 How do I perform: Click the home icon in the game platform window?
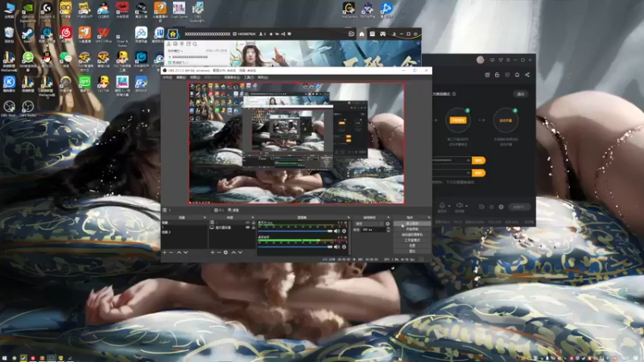(361, 34)
